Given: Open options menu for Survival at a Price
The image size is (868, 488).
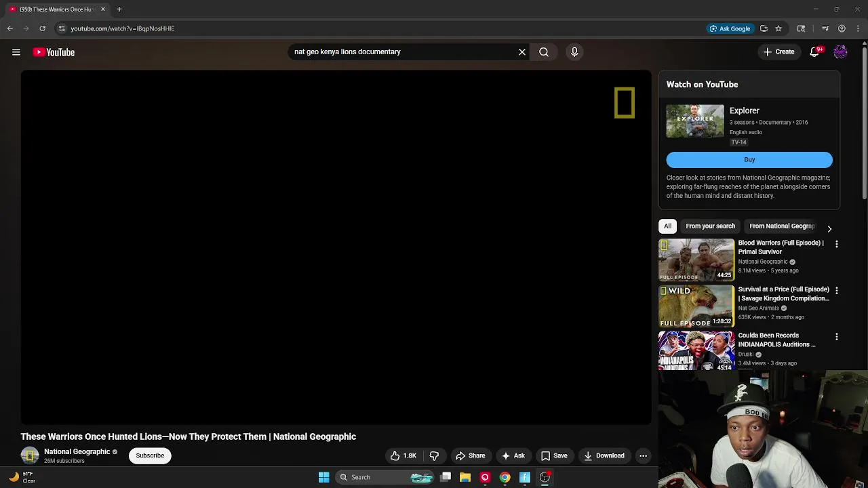Looking at the screenshot, I should (836, 290).
